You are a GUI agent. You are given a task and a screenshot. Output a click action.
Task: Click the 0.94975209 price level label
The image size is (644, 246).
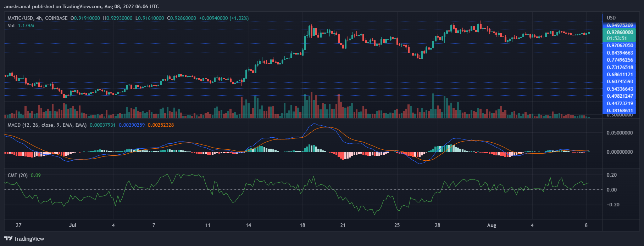point(620,25)
